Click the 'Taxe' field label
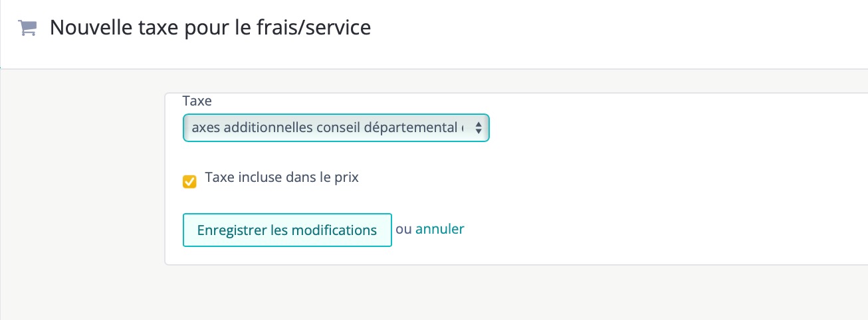 (197, 102)
